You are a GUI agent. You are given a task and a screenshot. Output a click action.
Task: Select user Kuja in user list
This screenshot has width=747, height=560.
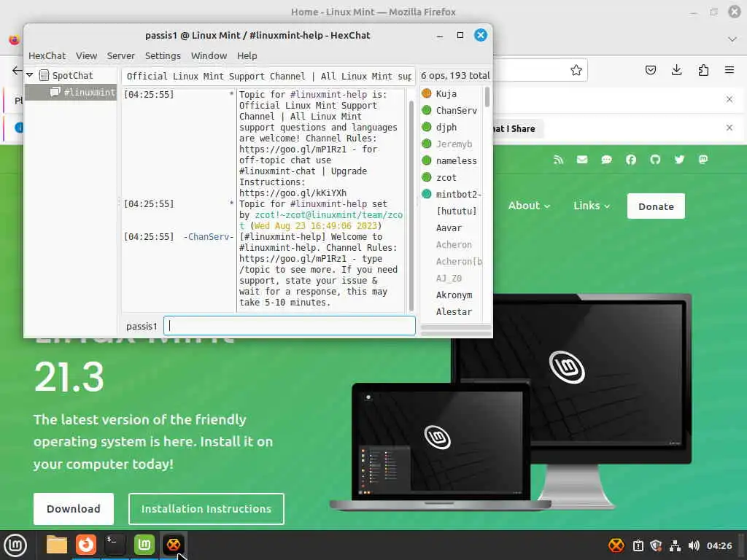click(446, 94)
